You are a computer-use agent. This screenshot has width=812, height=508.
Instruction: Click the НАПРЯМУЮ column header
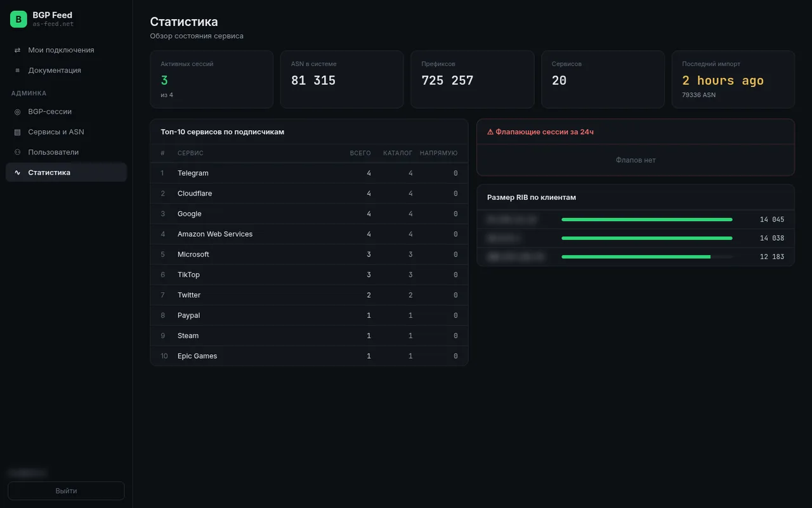point(438,153)
